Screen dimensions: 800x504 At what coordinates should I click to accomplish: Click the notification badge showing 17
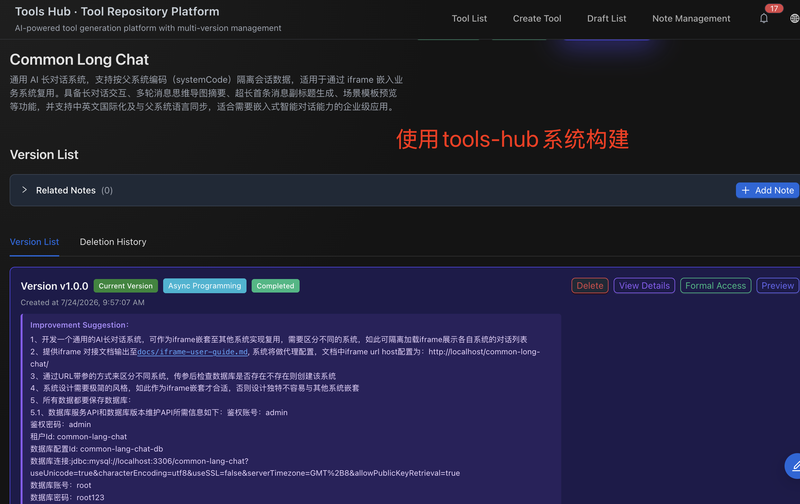[773, 8]
